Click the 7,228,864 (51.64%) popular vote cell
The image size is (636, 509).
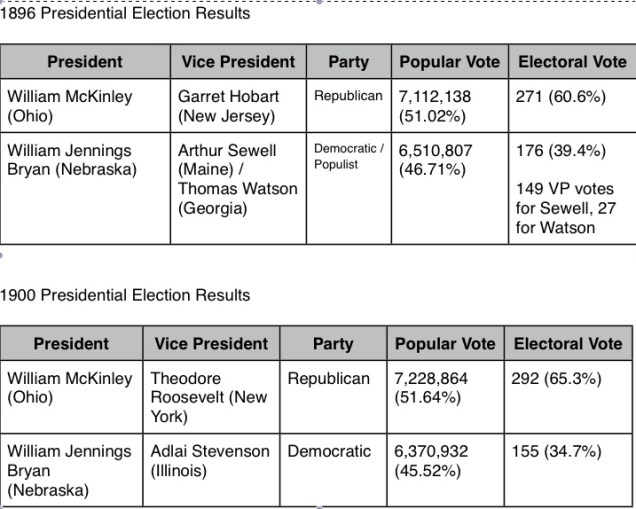click(x=431, y=388)
